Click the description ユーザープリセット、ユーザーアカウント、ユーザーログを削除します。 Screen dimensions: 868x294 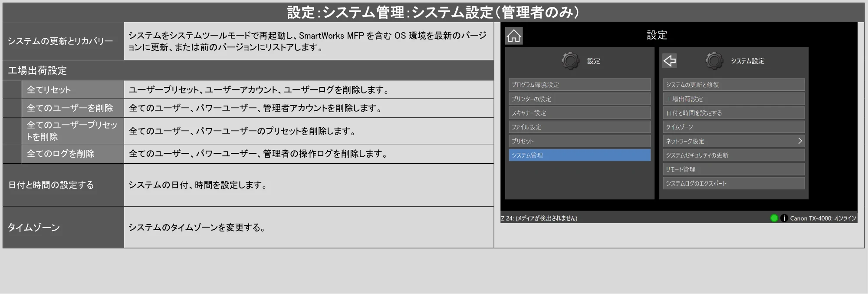[260, 90]
